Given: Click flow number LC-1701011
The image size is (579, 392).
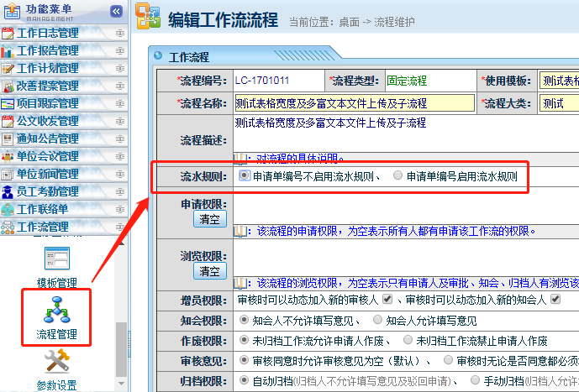Looking at the screenshot, I should [x=262, y=81].
